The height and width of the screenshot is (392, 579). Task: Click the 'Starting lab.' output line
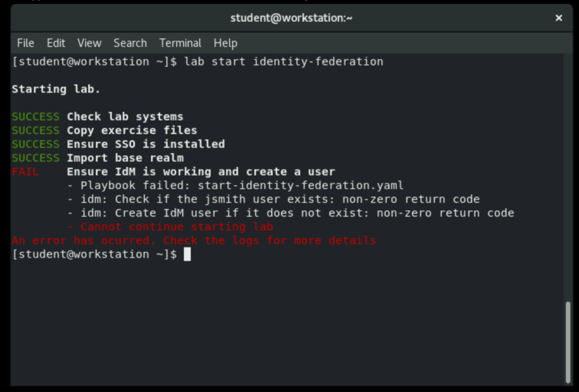point(56,89)
